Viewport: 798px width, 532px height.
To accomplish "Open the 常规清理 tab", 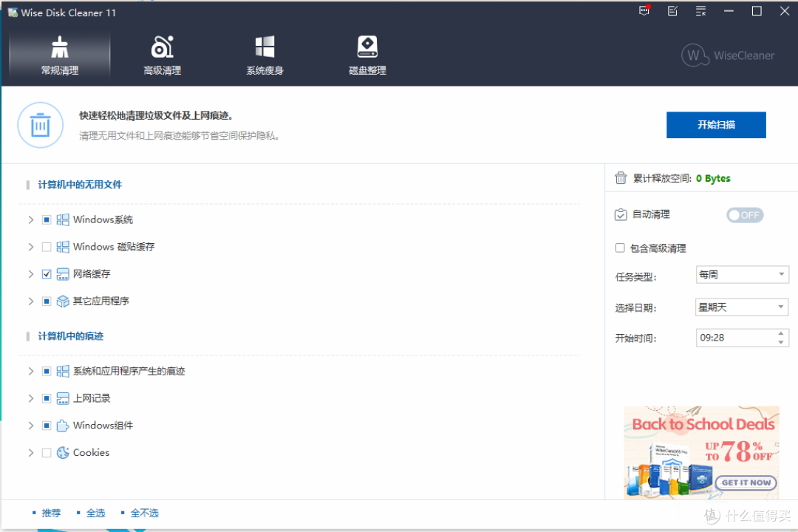I will (60, 56).
